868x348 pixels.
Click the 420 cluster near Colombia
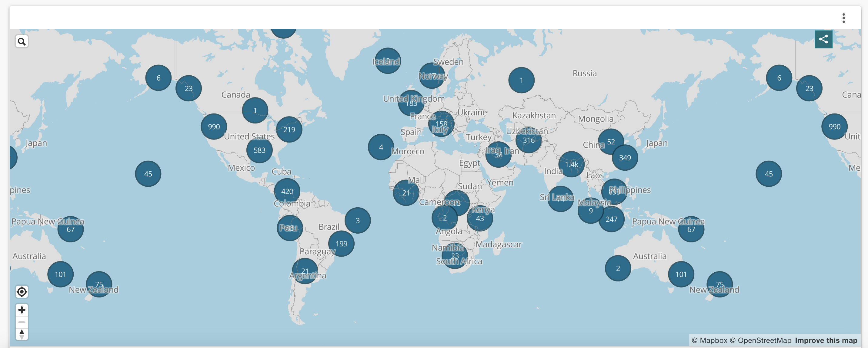tap(287, 190)
